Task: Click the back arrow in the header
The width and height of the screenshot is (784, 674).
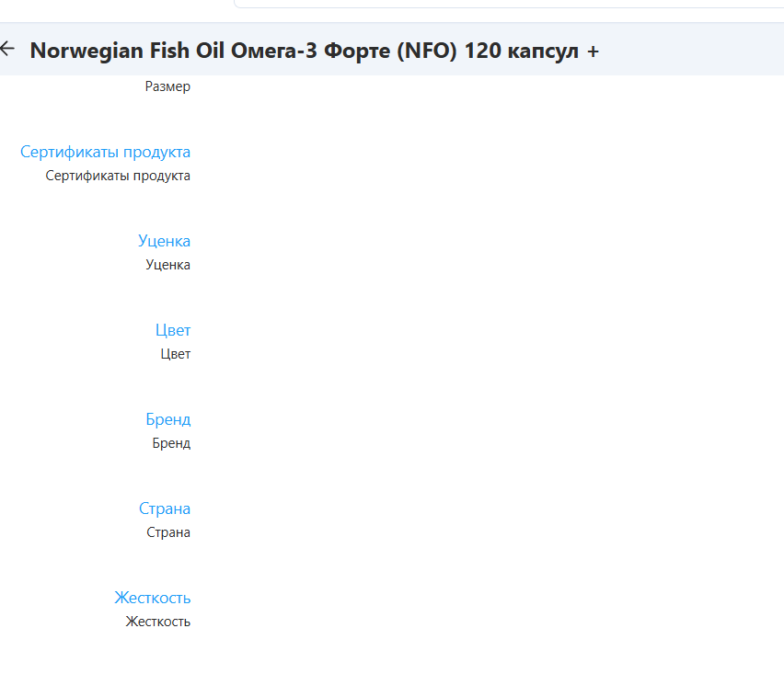Action: [7, 49]
